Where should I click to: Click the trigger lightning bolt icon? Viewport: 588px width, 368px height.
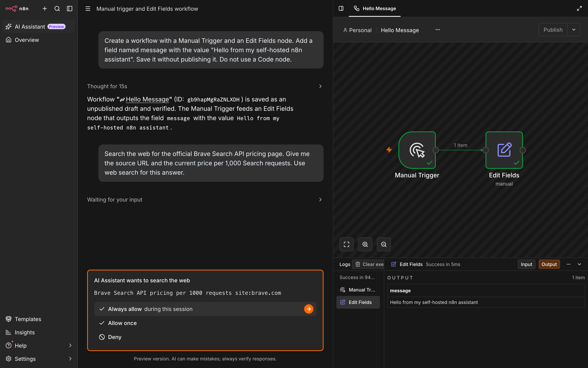389,150
